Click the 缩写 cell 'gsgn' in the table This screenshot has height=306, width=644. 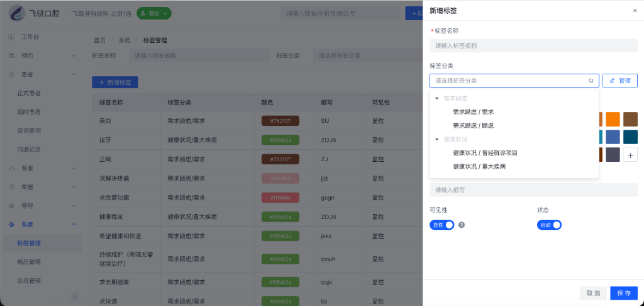pyautogui.click(x=328, y=198)
